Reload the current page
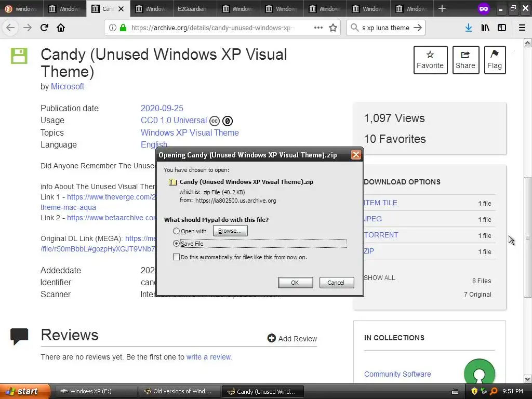The height and width of the screenshot is (399, 532). click(x=44, y=28)
